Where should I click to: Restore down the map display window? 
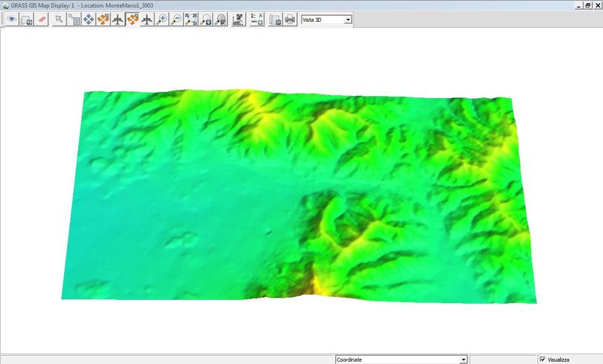pyautogui.click(x=587, y=5)
